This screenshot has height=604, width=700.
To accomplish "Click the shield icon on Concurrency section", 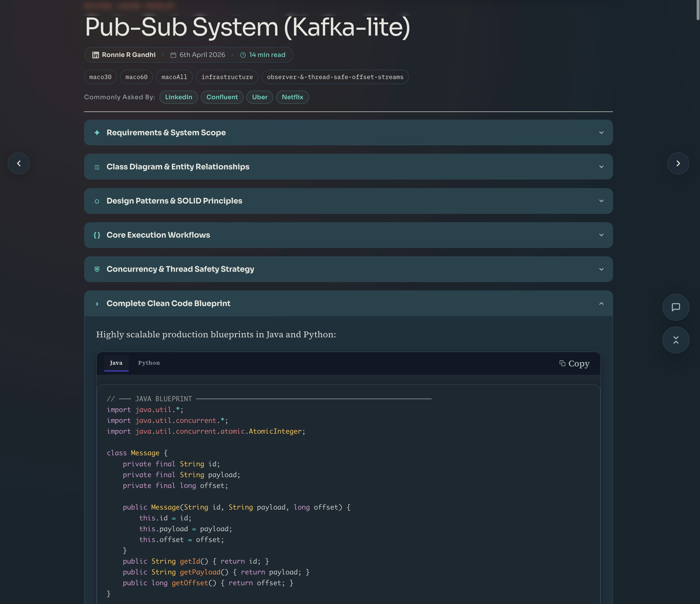I will coord(97,269).
